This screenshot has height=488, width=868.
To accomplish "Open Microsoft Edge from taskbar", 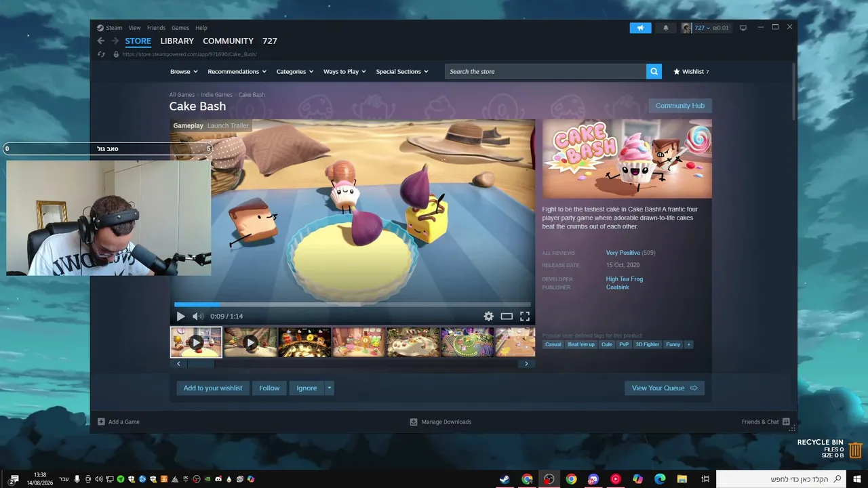I will [660, 479].
